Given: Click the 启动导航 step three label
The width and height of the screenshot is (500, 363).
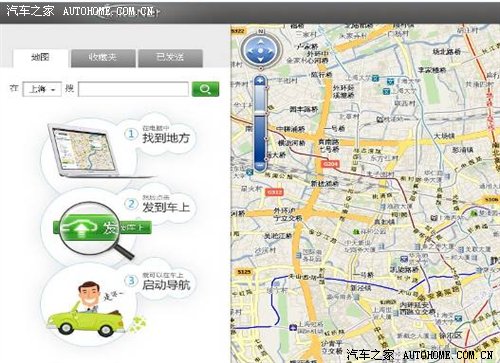Looking at the screenshot, I should point(166,285).
